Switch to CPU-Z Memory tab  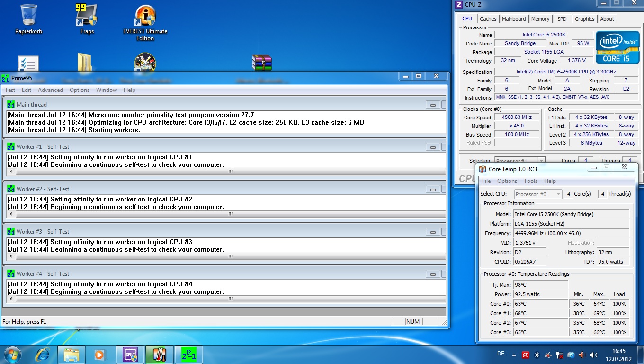coord(540,19)
